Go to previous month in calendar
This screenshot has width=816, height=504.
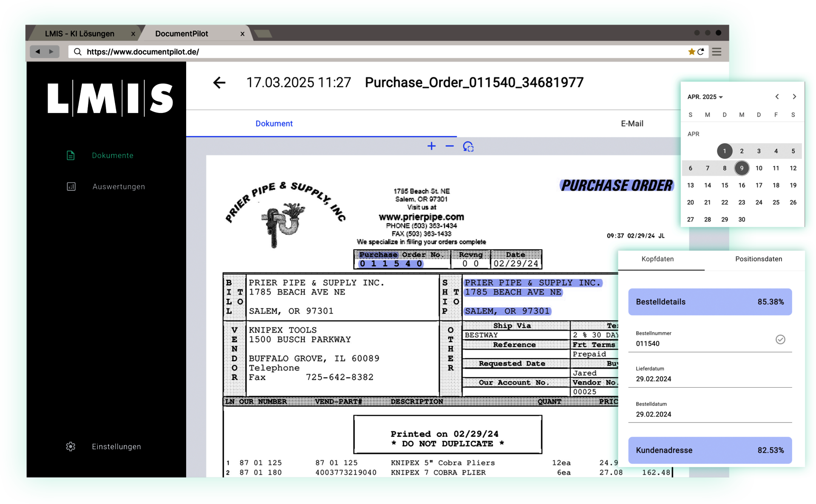[x=777, y=97]
